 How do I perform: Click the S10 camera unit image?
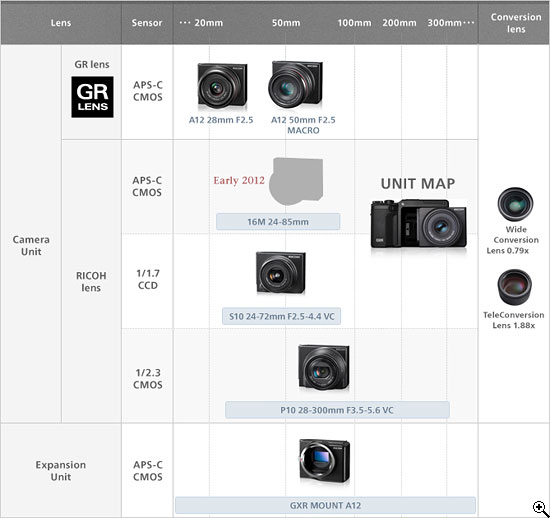pos(281,273)
